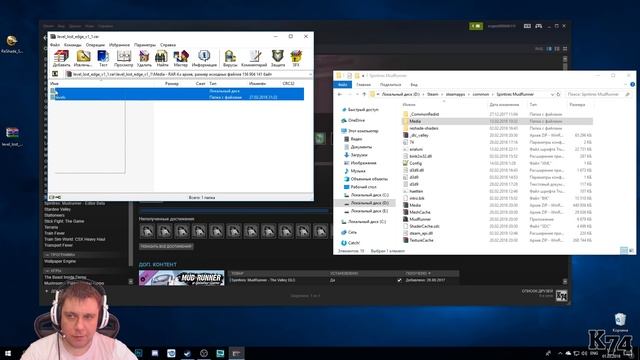Click the Информация (Info) icon in WinRAR

pyautogui.click(x=204, y=58)
